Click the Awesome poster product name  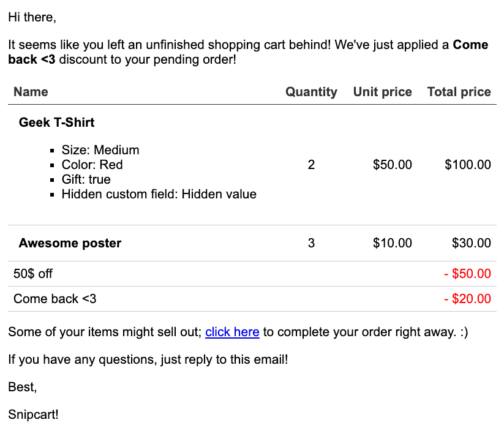[x=70, y=243]
